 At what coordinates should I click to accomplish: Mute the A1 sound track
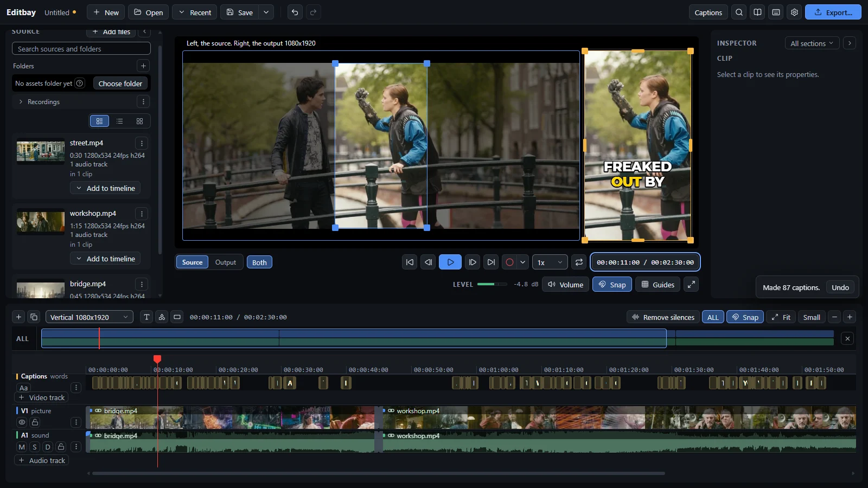point(22,447)
